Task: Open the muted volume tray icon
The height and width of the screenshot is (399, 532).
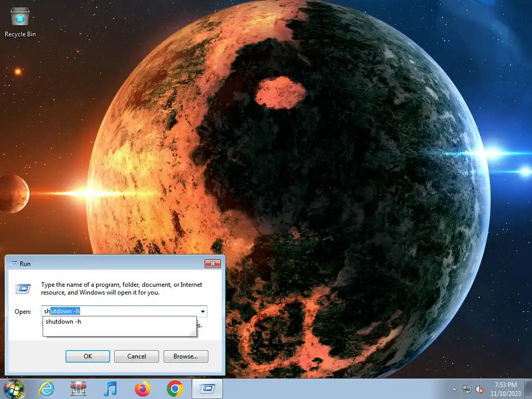Action: click(480, 390)
